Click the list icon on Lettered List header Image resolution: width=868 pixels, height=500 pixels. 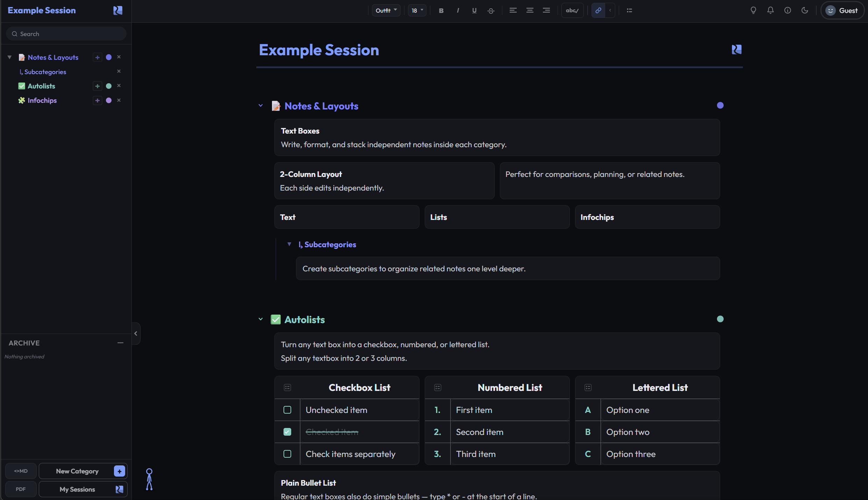(588, 387)
